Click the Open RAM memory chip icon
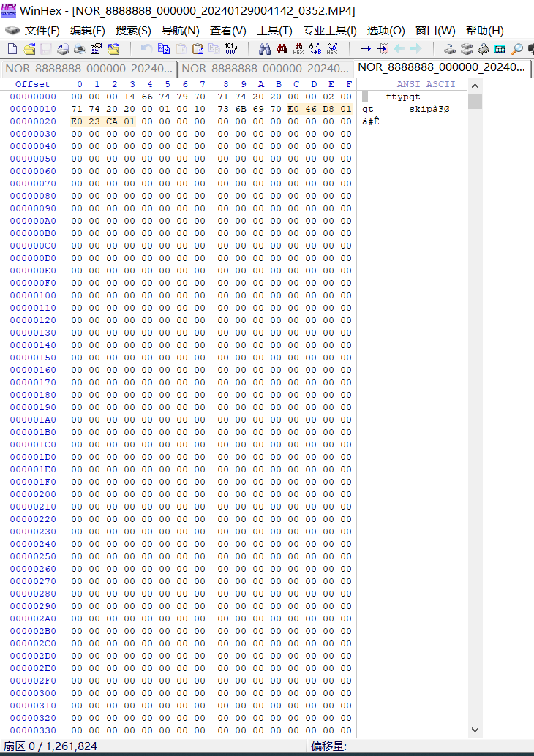534x756 pixels. point(484,49)
